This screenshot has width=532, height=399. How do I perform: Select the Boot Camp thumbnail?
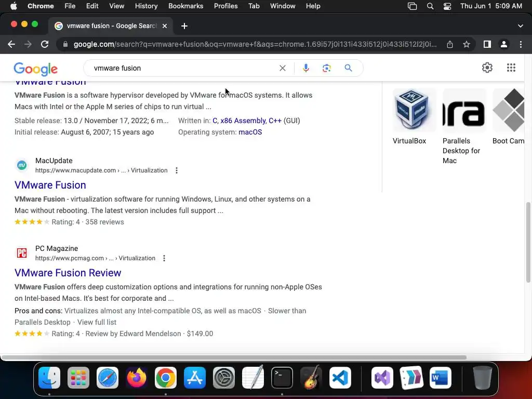click(509, 110)
